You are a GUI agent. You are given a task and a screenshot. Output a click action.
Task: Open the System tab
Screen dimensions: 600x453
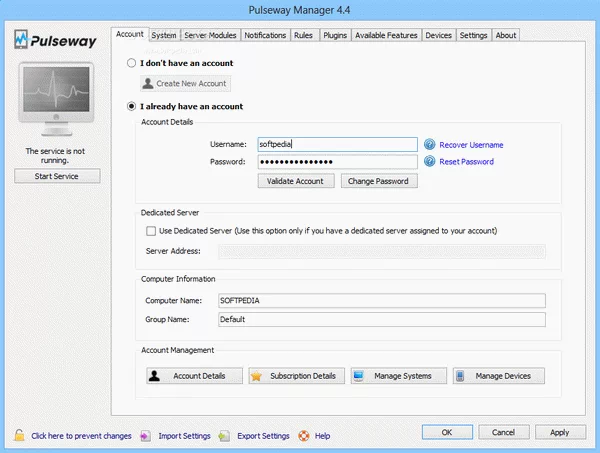pyautogui.click(x=164, y=35)
